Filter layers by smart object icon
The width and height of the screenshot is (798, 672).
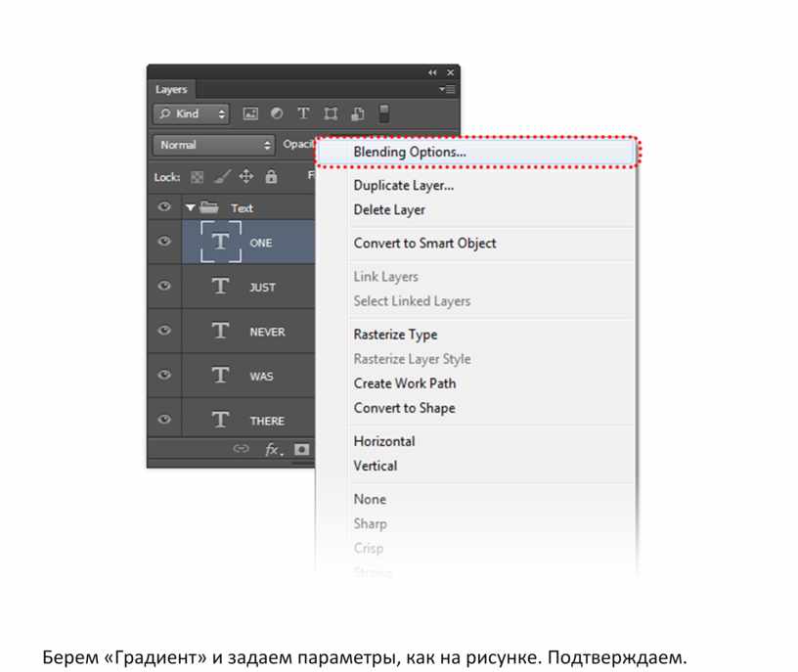tap(358, 113)
